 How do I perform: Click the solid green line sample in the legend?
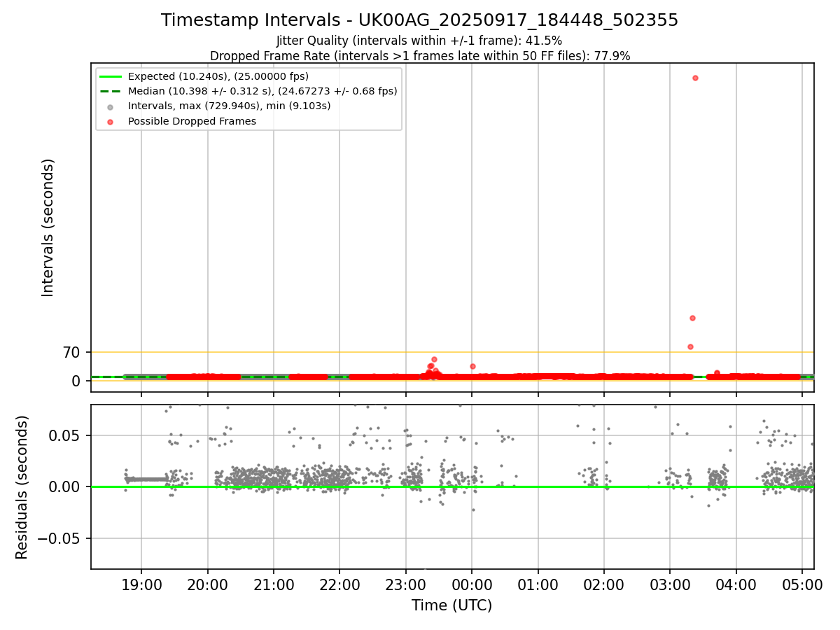(111, 76)
